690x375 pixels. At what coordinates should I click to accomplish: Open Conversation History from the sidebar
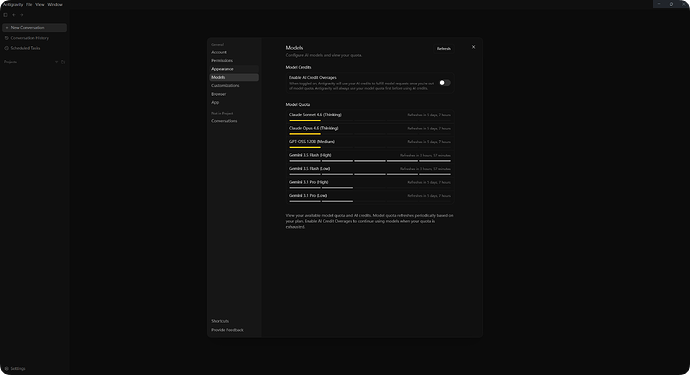34,38
